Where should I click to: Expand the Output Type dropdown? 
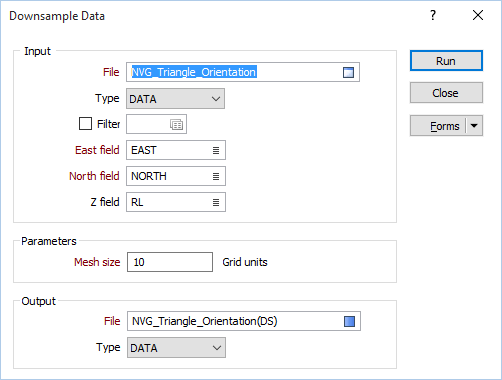pyautogui.click(x=176, y=348)
